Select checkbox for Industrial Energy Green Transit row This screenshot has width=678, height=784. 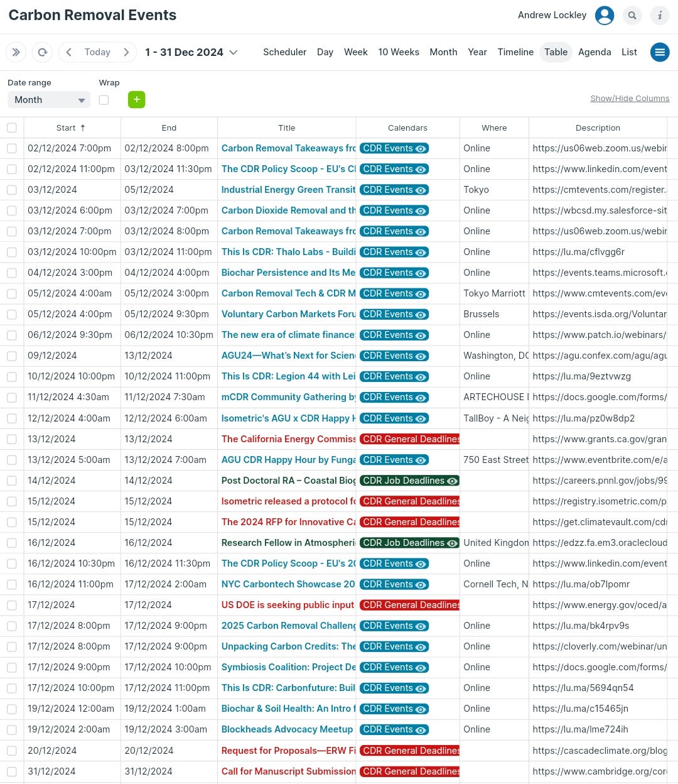(x=12, y=190)
